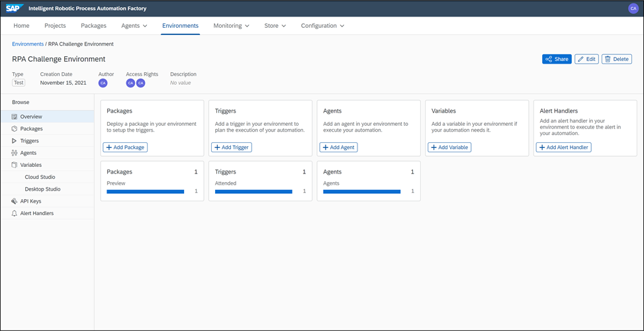The height and width of the screenshot is (331, 644).
Task: Select Alert Handlers in the sidebar
Action: point(47,214)
